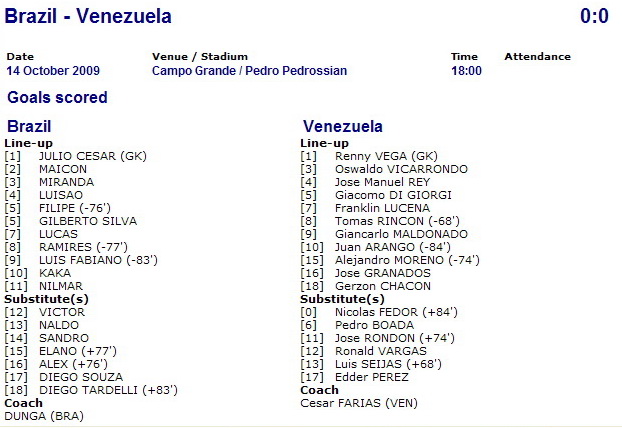Click player JULIO CESAR (GK)

pos(93,156)
